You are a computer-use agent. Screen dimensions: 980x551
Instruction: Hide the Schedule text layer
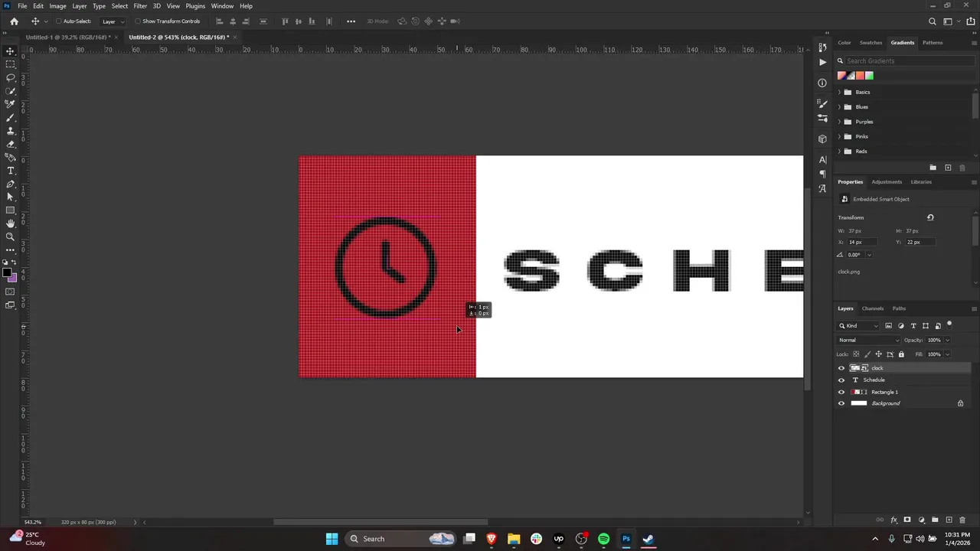coord(841,380)
